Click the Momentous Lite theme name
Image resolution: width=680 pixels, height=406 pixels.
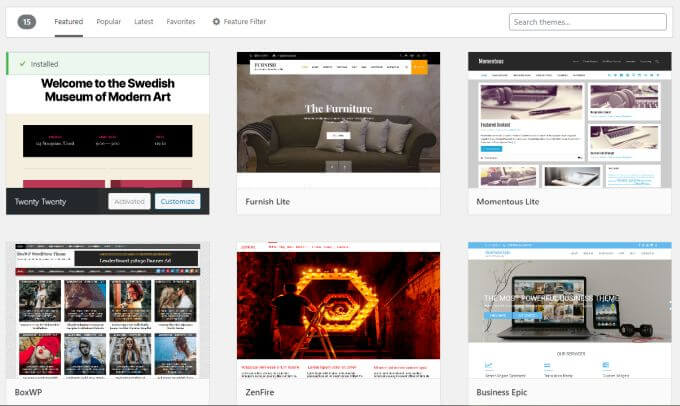pyautogui.click(x=508, y=202)
